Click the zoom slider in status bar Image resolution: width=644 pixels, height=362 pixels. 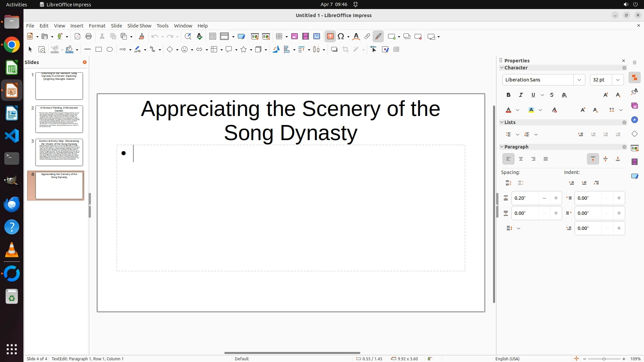[x=604, y=359]
